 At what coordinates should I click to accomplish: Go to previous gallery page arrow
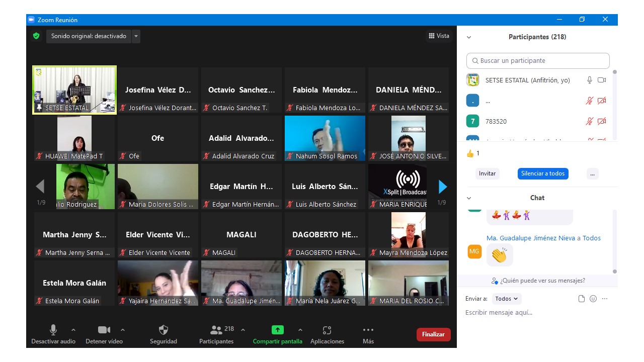40,187
